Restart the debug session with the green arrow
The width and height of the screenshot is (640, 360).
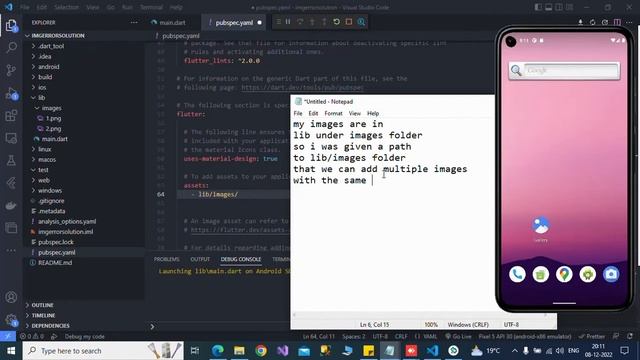(x=336, y=22)
